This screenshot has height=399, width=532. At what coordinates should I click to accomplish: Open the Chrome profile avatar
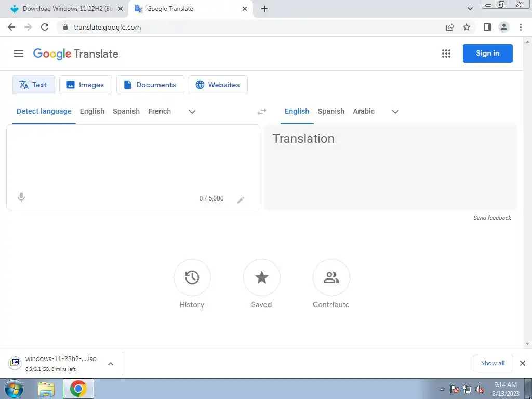[504, 27]
